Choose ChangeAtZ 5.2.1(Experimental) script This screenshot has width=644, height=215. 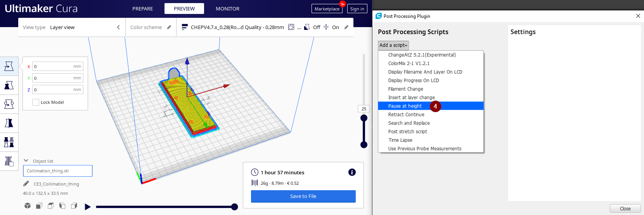click(431, 55)
